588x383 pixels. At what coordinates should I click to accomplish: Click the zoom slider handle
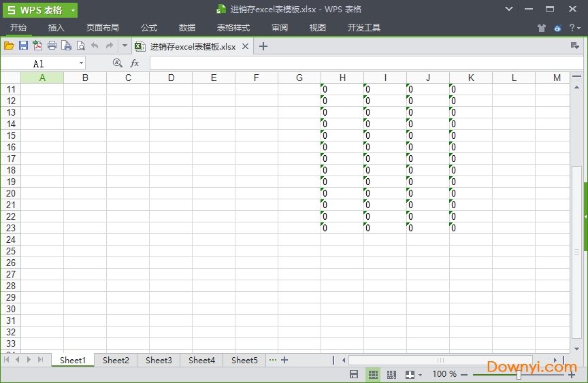coord(519,374)
